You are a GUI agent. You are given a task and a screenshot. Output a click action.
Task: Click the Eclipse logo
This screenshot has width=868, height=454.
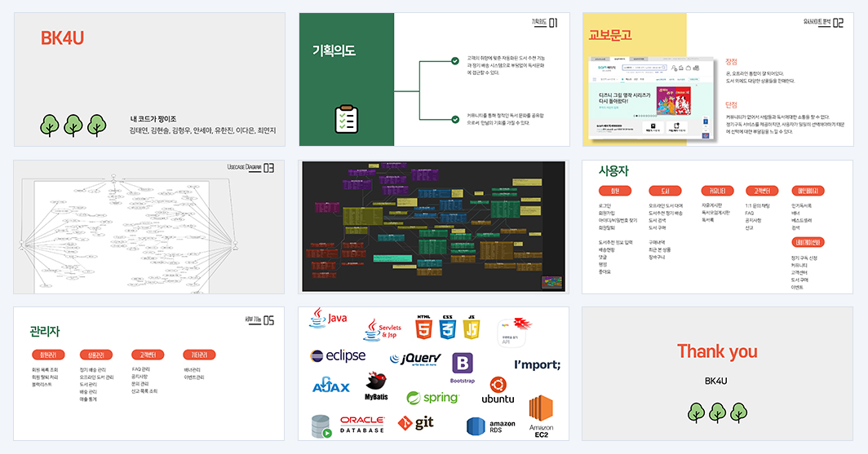(x=338, y=355)
